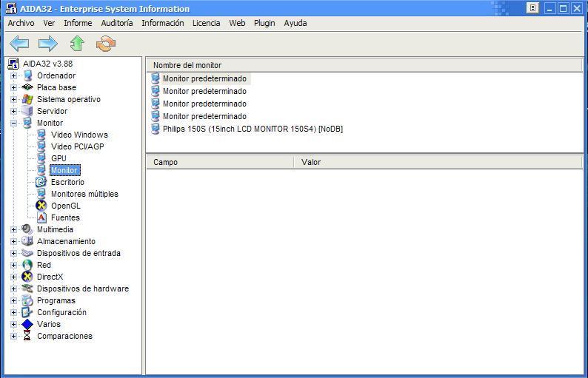Click the OpenGL yellow X icon
Image resolution: width=588 pixels, height=378 pixels.
point(41,206)
